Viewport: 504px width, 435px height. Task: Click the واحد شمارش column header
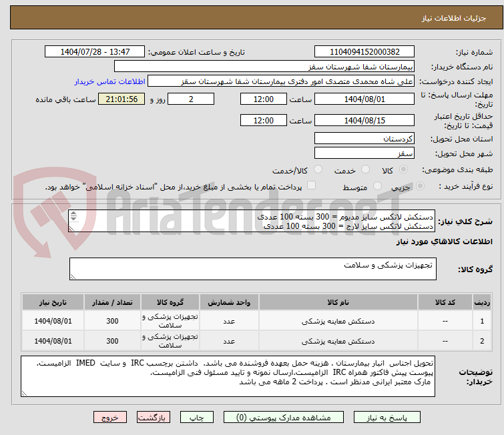pyautogui.click(x=229, y=302)
